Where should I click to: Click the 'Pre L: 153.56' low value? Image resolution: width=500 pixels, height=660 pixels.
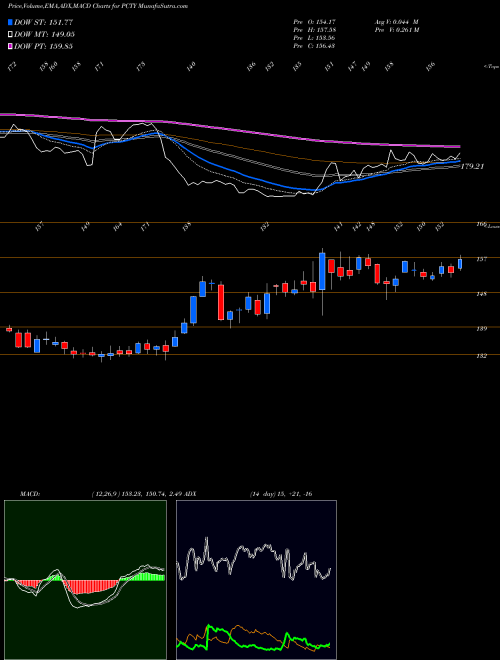coord(314,38)
